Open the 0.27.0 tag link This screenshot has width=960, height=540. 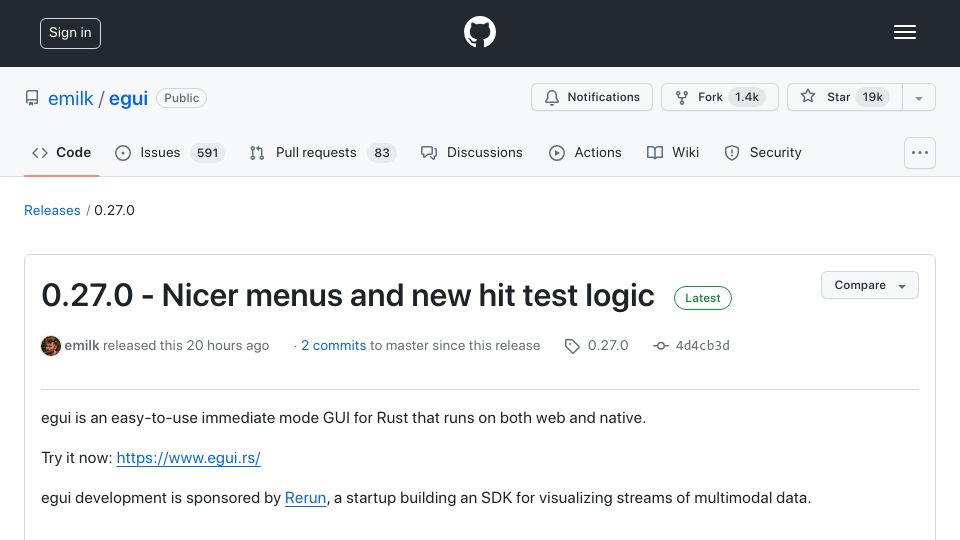[608, 345]
